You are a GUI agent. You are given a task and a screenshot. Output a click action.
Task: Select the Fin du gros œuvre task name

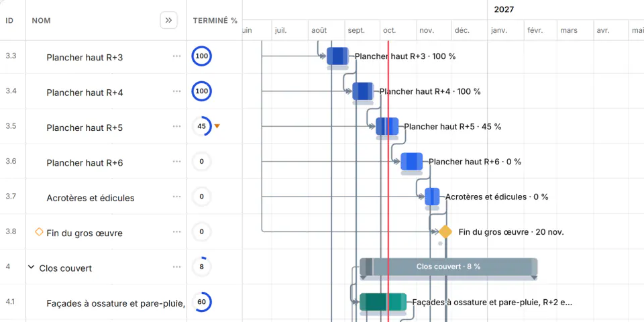point(85,233)
